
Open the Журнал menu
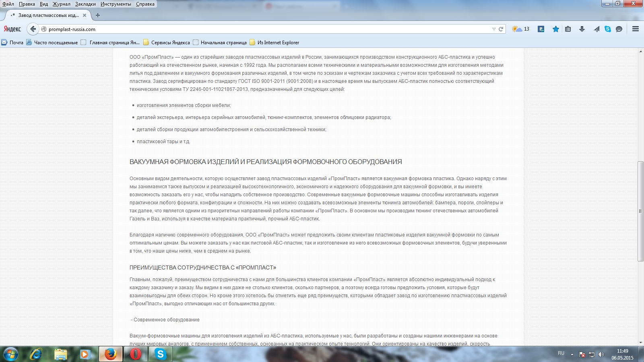pyautogui.click(x=62, y=4)
